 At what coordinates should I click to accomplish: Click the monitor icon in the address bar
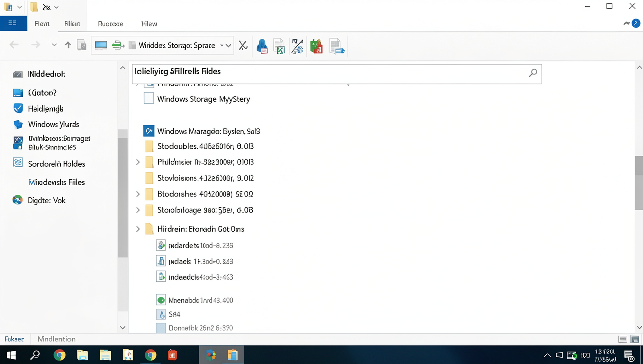click(101, 45)
